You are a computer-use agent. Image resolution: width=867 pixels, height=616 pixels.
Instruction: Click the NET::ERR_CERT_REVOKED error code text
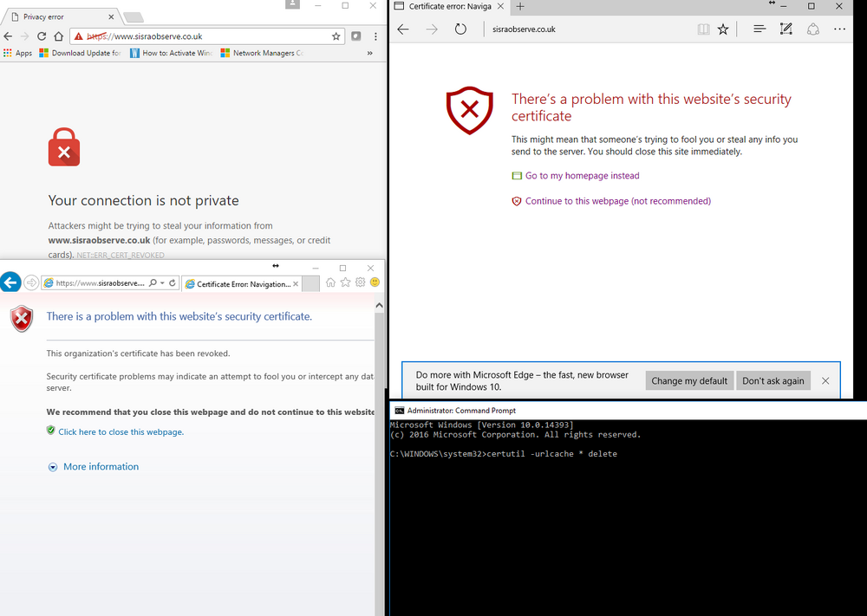(x=121, y=256)
